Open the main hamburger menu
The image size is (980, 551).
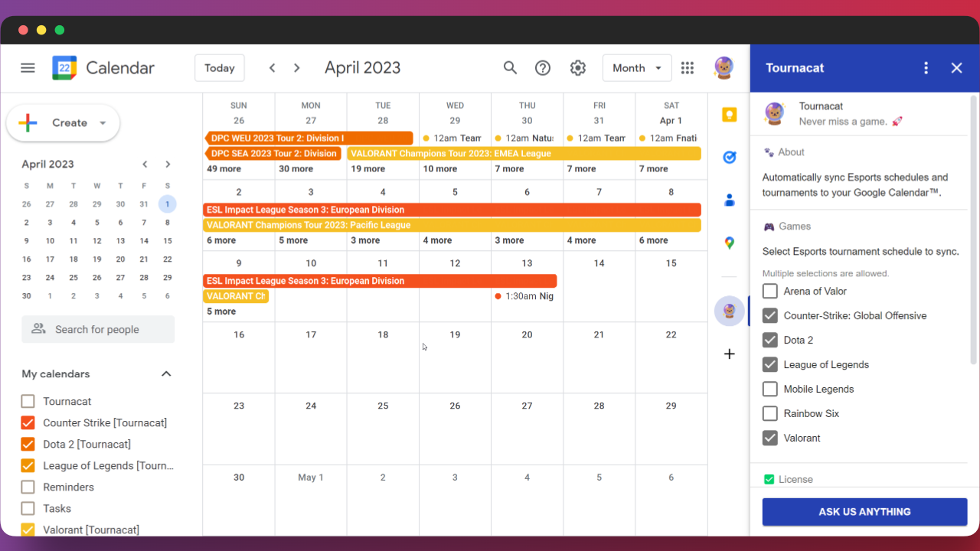[28, 68]
